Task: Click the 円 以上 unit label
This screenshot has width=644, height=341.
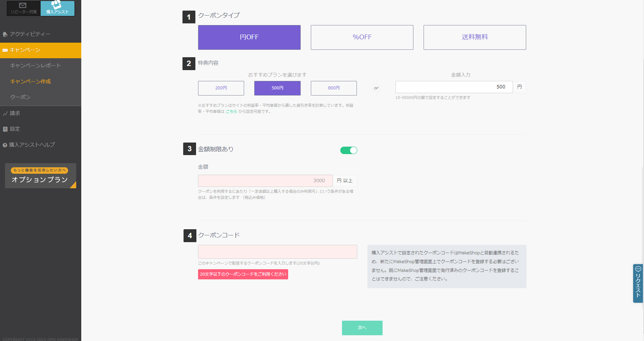Action: pos(345,181)
